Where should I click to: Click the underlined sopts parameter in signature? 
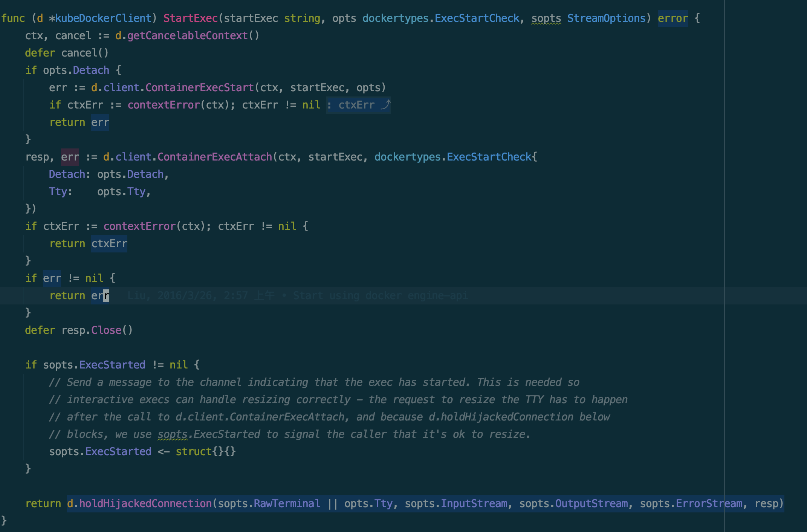point(546,18)
